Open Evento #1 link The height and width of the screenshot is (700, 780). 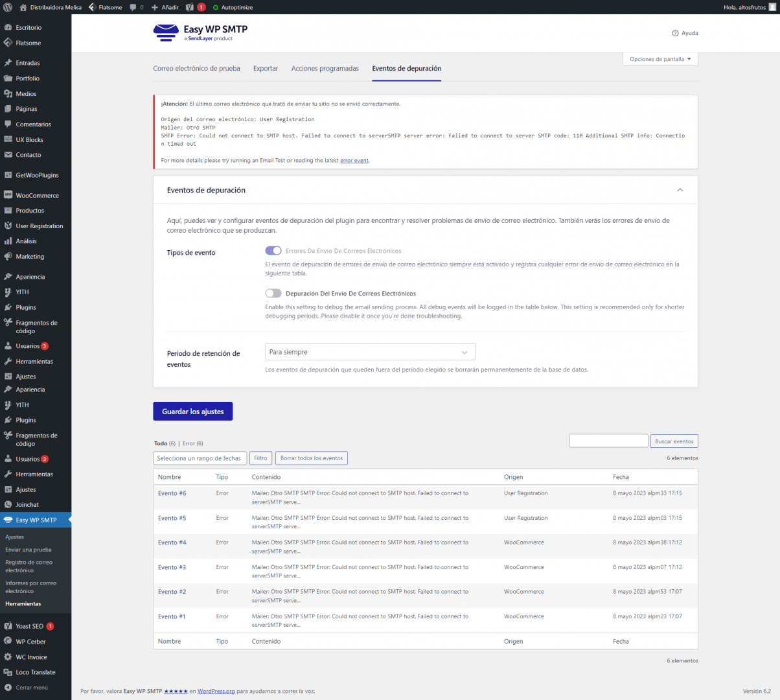[172, 616]
